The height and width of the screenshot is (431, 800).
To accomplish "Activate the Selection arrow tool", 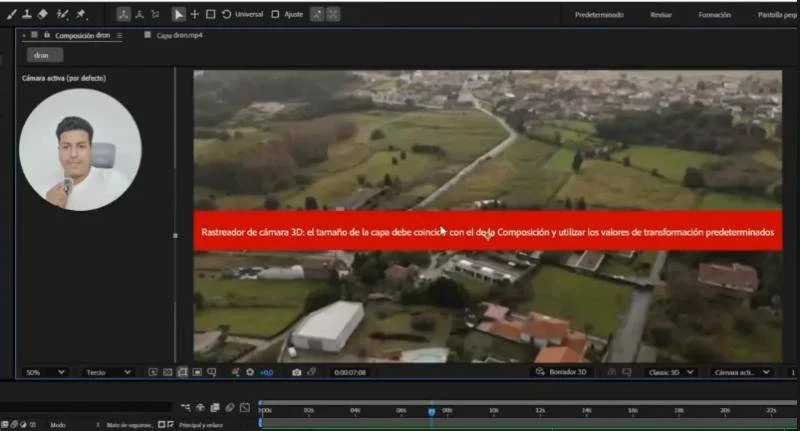I will [178, 14].
